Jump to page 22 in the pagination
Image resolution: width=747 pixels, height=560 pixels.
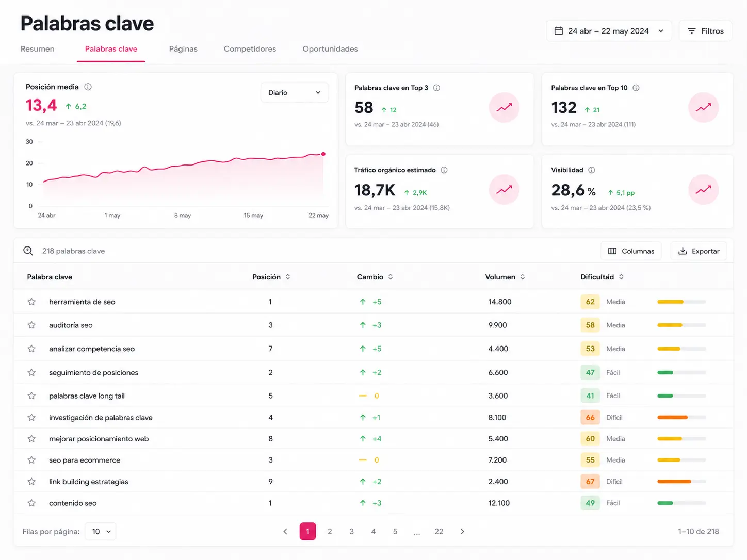click(439, 532)
